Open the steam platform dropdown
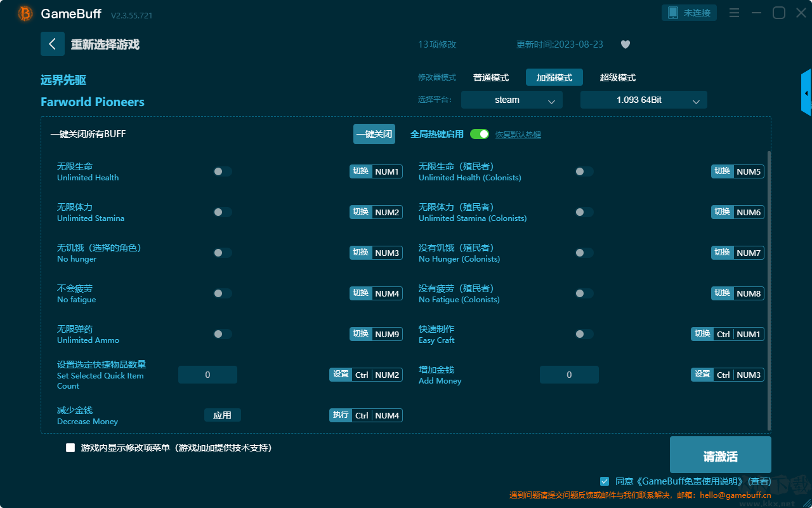The height and width of the screenshot is (508, 812). tap(512, 100)
